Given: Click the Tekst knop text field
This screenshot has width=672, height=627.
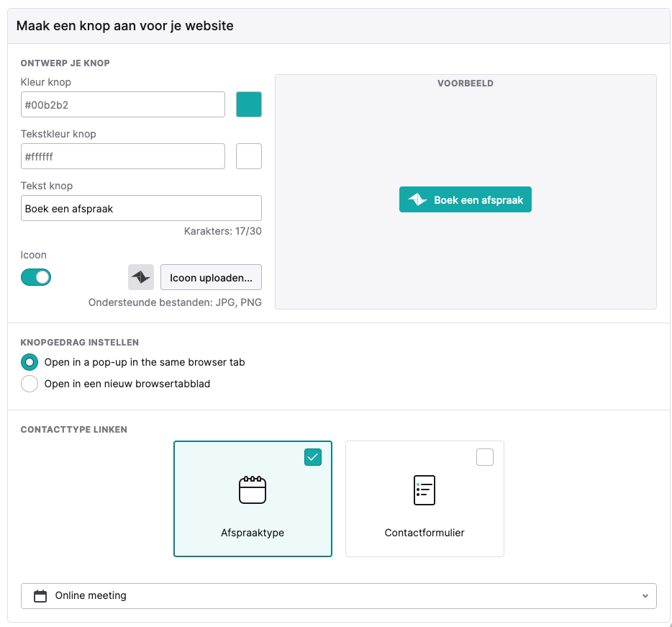Looking at the screenshot, I should point(141,208).
